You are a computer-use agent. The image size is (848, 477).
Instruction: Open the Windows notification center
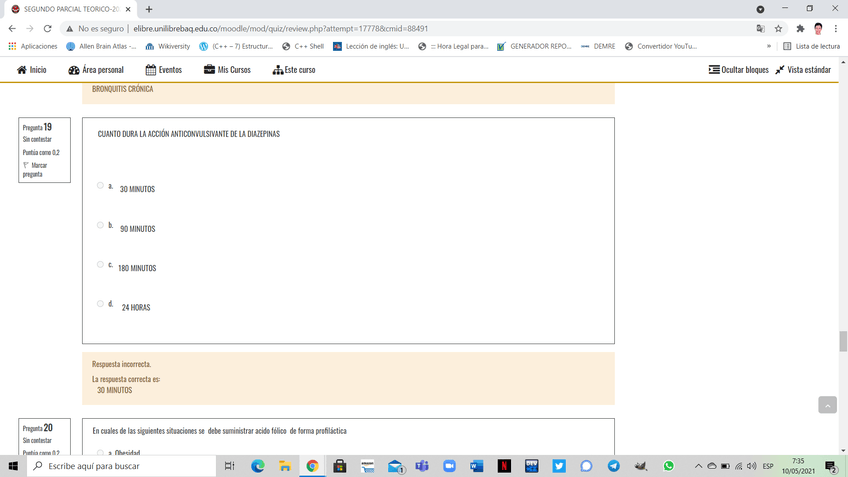[832, 466]
